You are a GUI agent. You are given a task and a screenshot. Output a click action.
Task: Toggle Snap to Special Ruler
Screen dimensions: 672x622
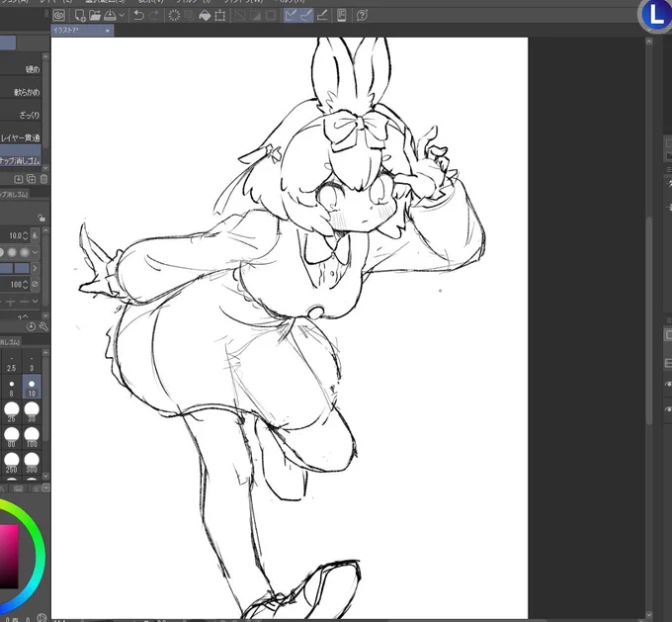click(306, 16)
